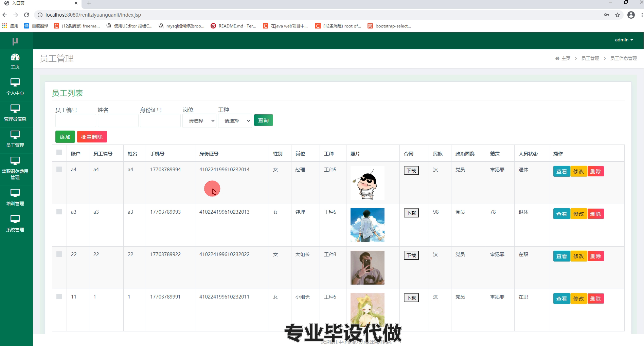Open the sky photo of employee a3

368,225
